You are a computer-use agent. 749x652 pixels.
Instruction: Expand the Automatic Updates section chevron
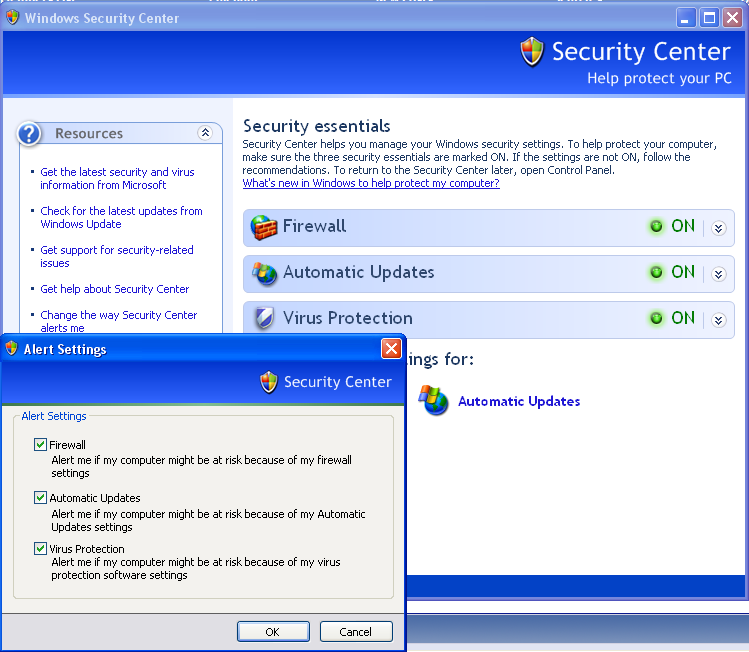(718, 274)
